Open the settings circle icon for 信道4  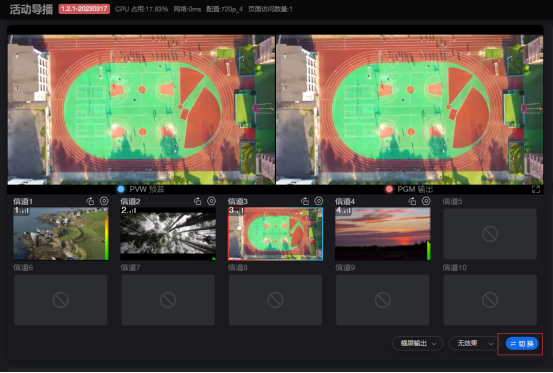coord(426,201)
